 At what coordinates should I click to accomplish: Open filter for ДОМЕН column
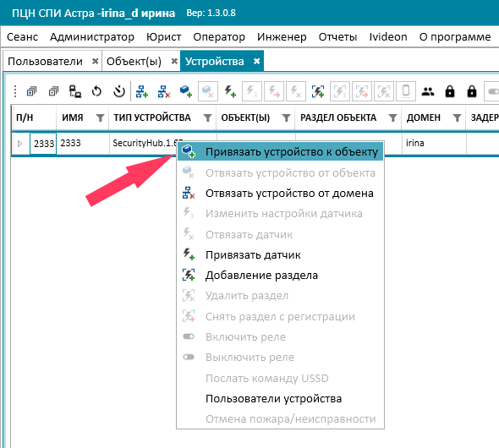point(457,118)
